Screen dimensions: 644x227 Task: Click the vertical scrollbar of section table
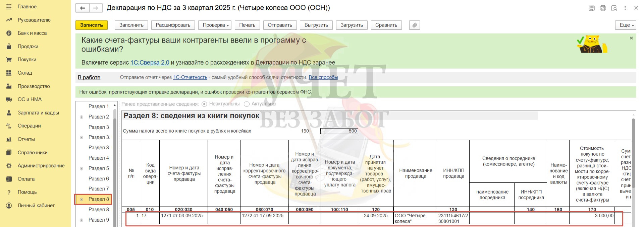(633, 167)
